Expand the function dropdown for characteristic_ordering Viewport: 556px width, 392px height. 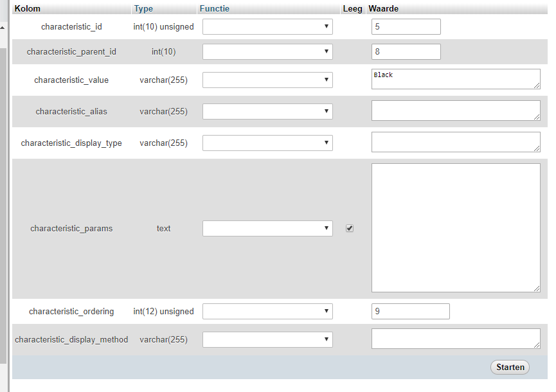point(267,311)
